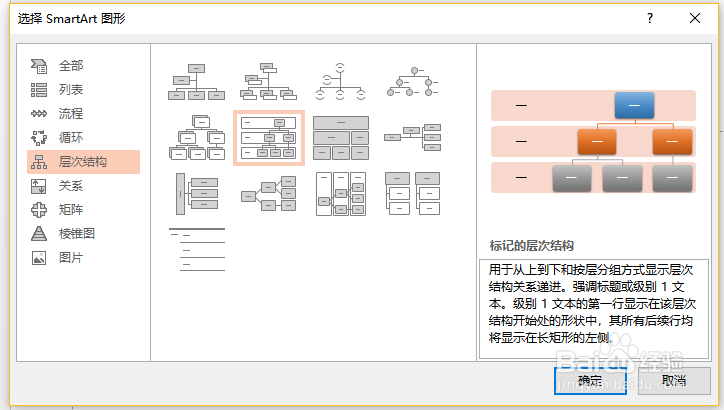
Task: Choose the Name and Title Organization Chart layout
Action: click(x=268, y=82)
